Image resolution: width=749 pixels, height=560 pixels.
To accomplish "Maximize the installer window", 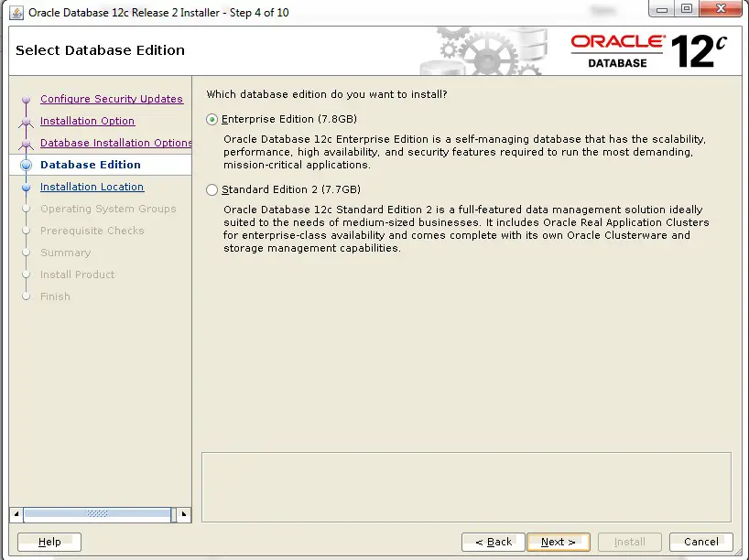I will click(x=687, y=8).
